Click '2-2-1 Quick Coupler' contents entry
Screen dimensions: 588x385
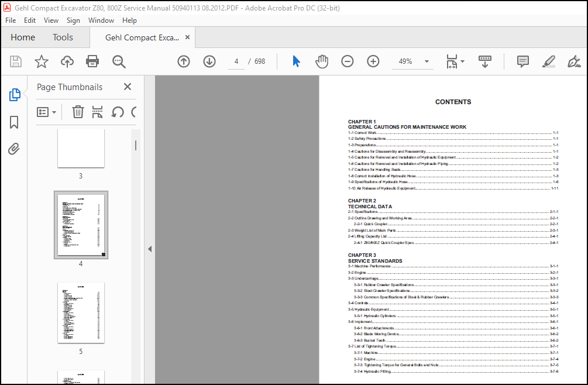click(456, 224)
